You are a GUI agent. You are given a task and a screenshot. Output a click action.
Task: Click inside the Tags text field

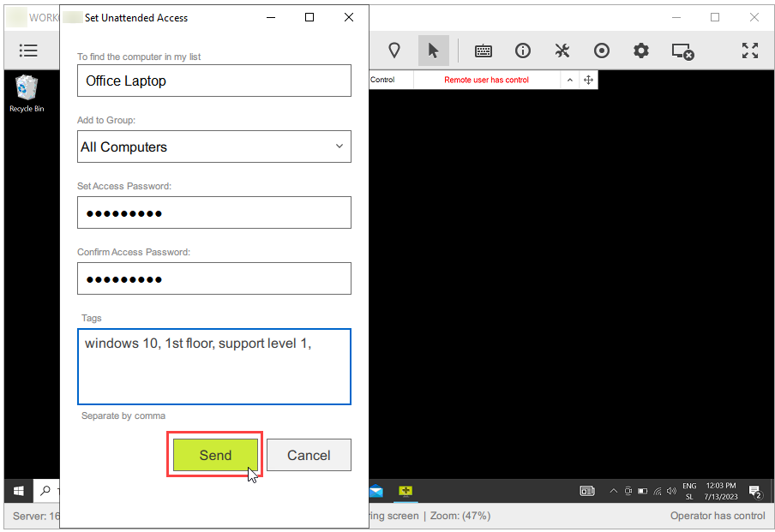pyautogui.click(x=213, y=367)
